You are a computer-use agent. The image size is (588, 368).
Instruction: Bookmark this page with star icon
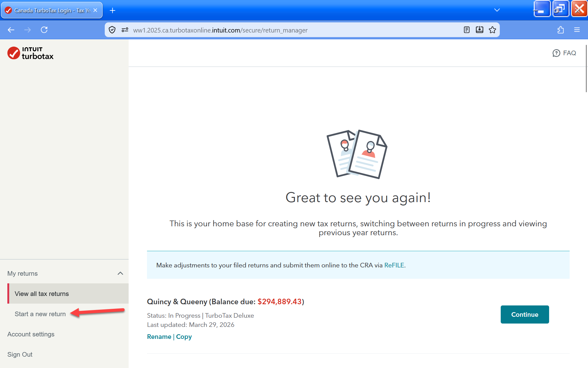tap(492, 30)
